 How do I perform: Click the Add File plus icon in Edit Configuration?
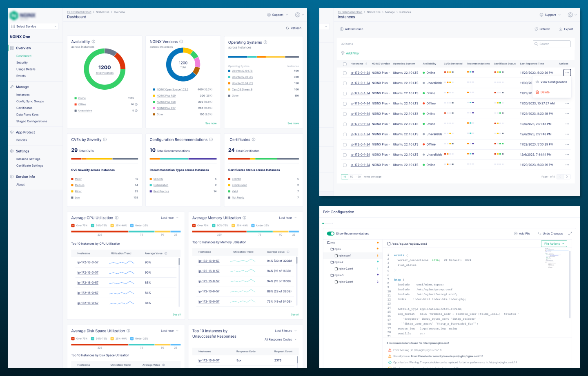[515, 233]
